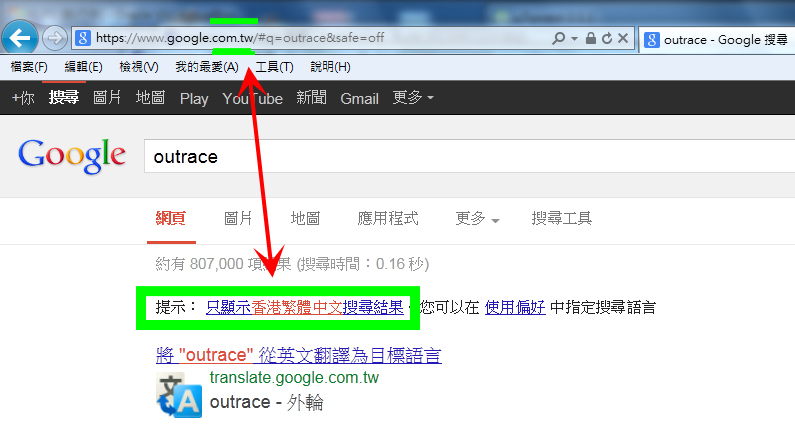Click the refresh page icon
795x426 pixels.
[x=606, y=38]
